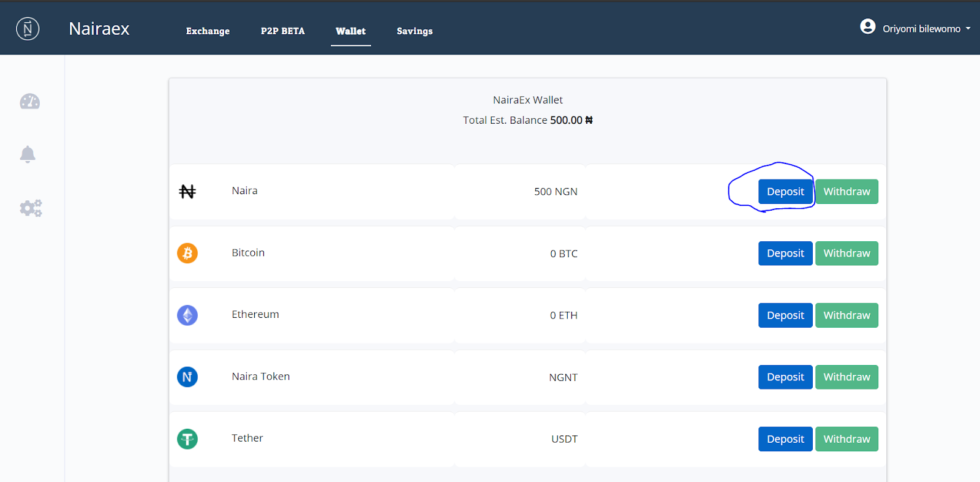Deposit into the Bitcoin wallet

click(x=785, y=254)
